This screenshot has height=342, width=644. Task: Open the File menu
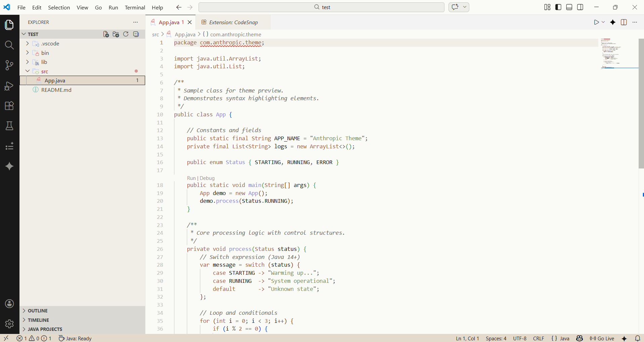21,7
